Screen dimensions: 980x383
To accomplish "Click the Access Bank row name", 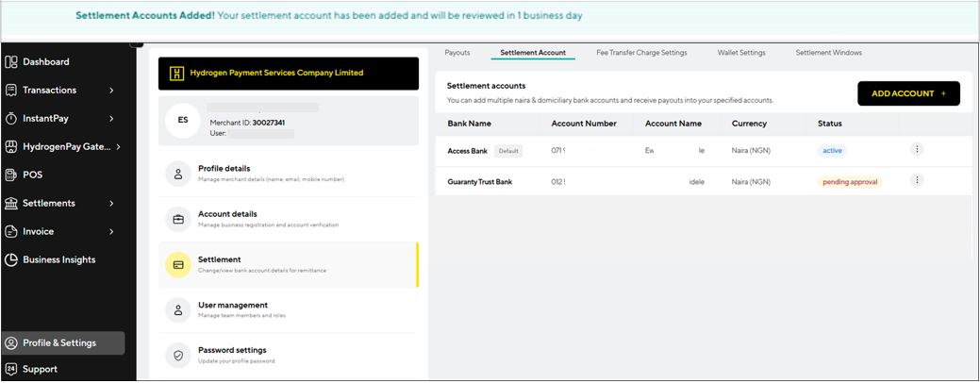I will pos(468,151).
